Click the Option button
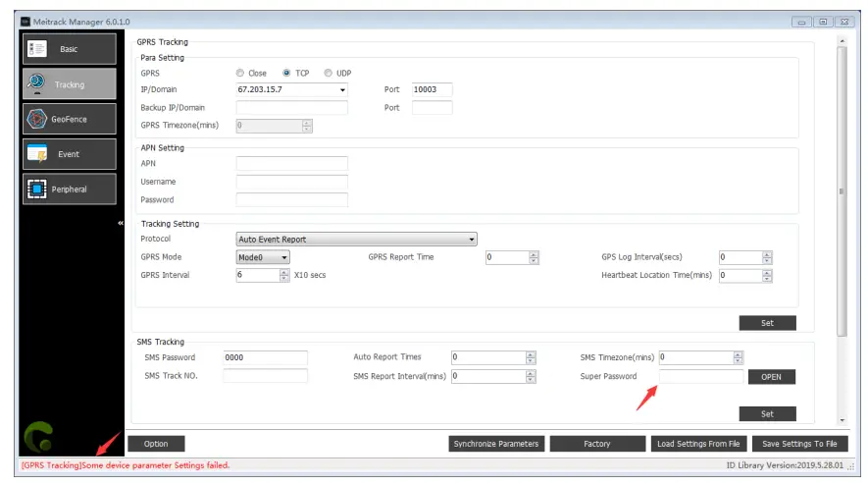The width and height of the screenshot is (868, 485). click(x=156, y=444)
